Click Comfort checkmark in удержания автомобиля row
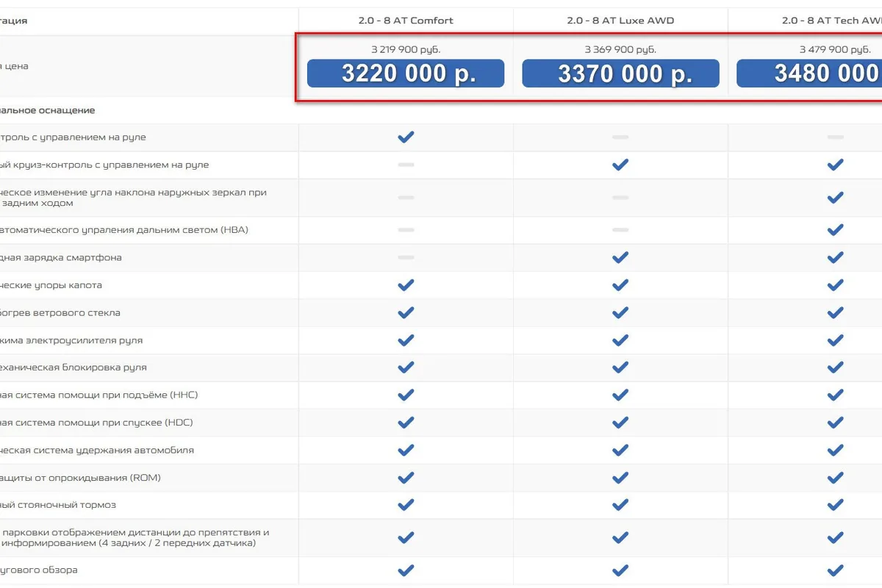Image resolution: width=882 pixels, height=588 pixels. [x=406, y=450]
